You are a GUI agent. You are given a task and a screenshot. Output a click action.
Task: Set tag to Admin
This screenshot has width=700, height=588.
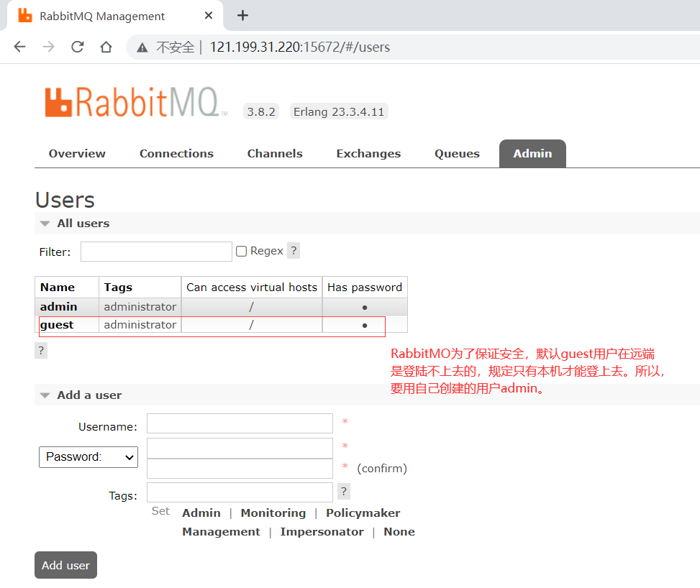(x=201, y=513)
